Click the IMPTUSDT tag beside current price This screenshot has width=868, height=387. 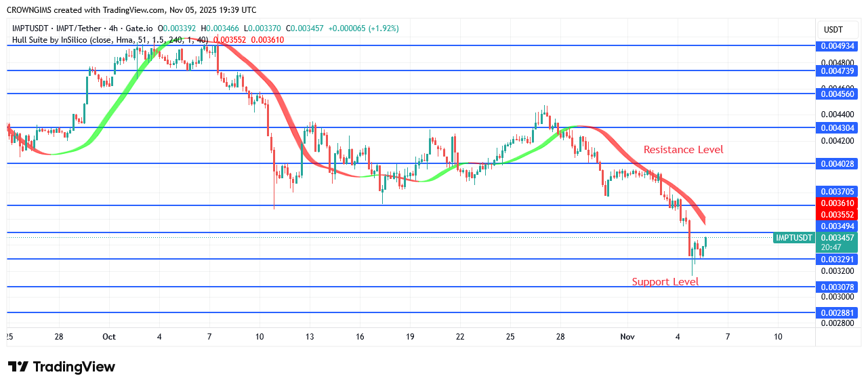794,238
